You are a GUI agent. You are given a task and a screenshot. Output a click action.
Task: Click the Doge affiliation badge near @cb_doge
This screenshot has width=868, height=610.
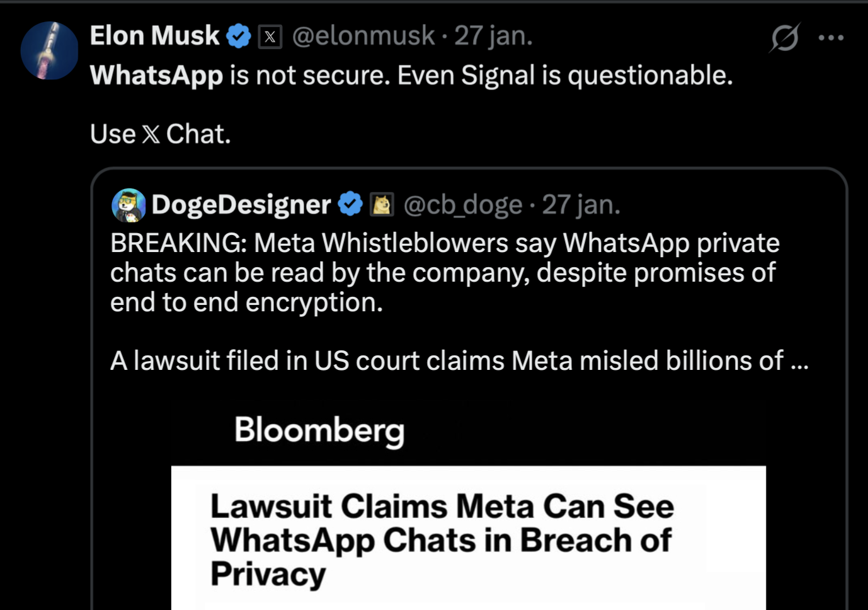(x=381, y=204)
